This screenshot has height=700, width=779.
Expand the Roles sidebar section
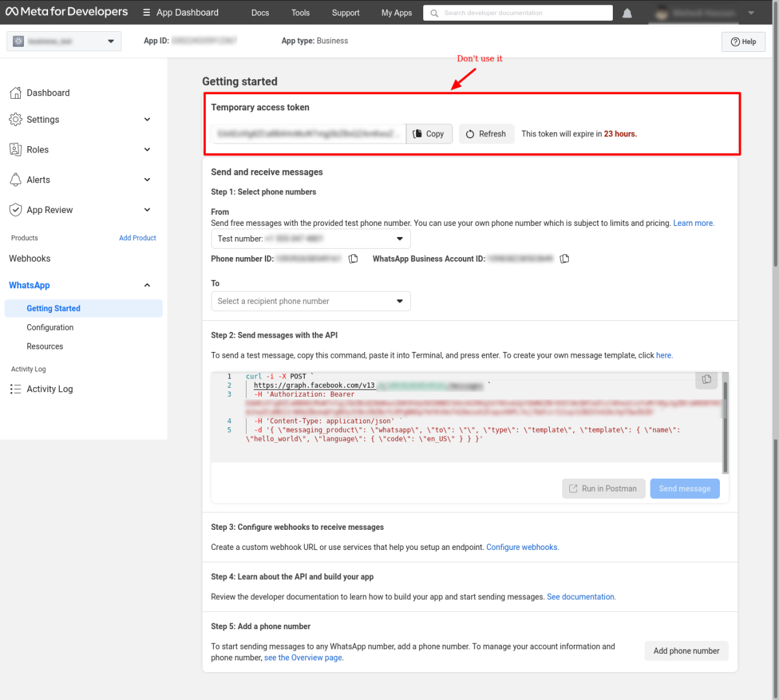[147, 149]
